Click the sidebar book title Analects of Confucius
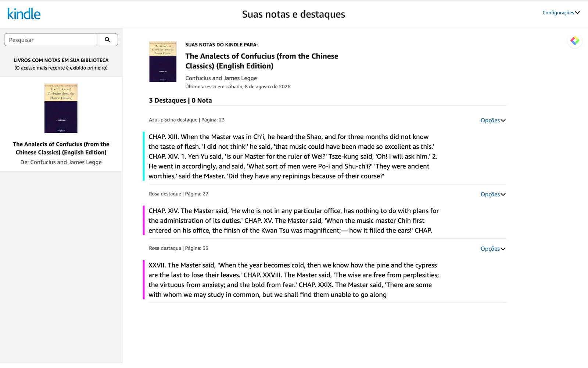588x368 pixels. (61, 148)
